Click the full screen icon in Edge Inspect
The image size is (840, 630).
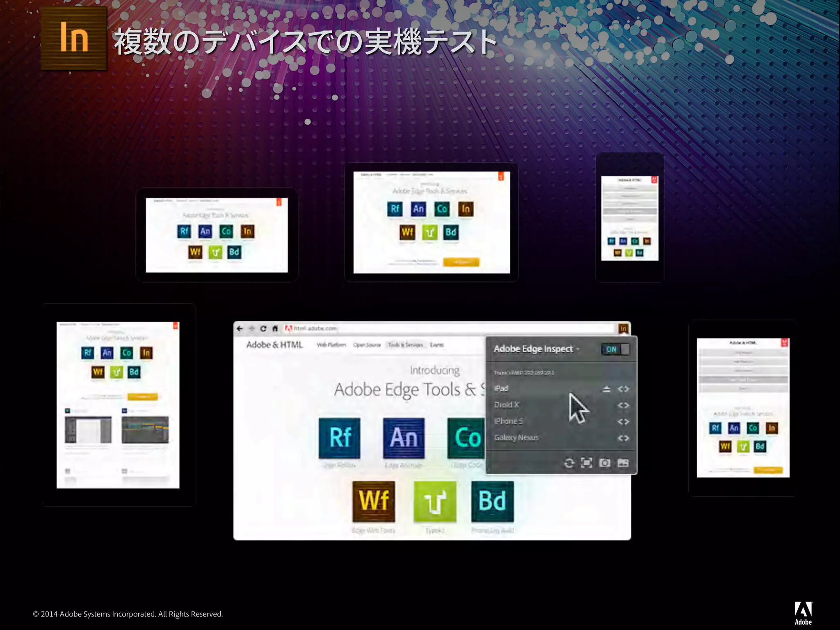coord(587,463)
